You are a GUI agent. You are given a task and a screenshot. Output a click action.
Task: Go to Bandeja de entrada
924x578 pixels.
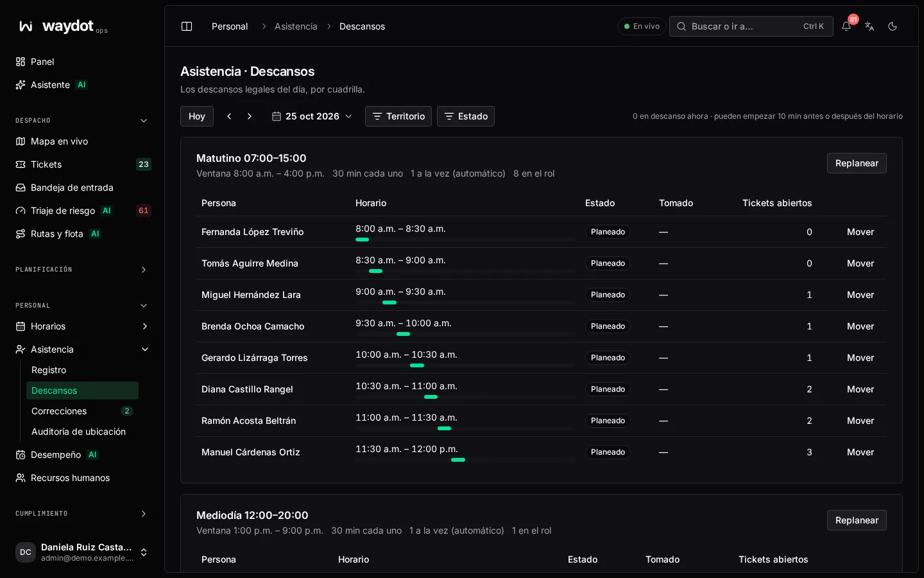[x=82, y=188]
